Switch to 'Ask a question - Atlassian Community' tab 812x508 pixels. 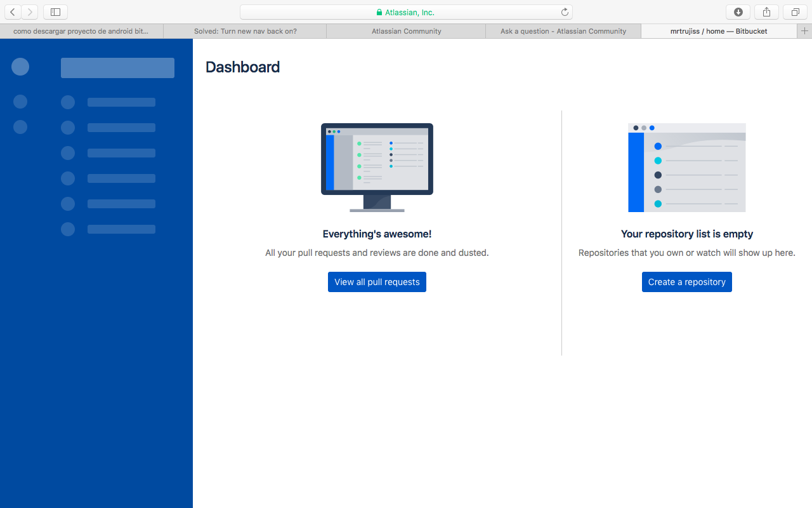tap(563, 31)
